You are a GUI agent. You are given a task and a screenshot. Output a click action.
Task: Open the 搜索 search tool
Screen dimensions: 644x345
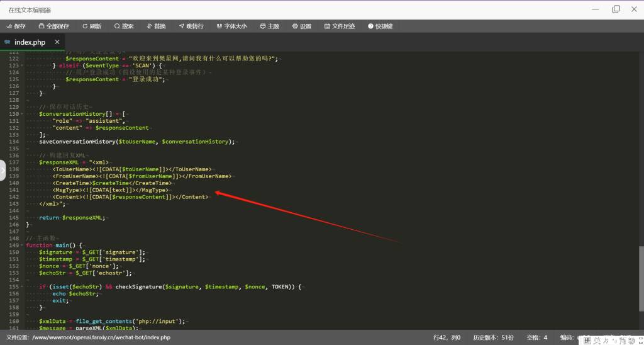coord(124,26)
